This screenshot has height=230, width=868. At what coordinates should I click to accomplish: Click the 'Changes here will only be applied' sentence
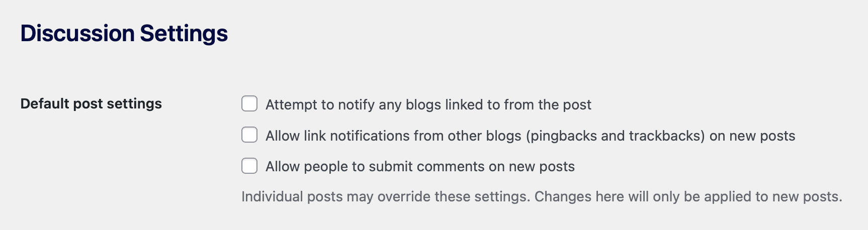click(688, 197)
